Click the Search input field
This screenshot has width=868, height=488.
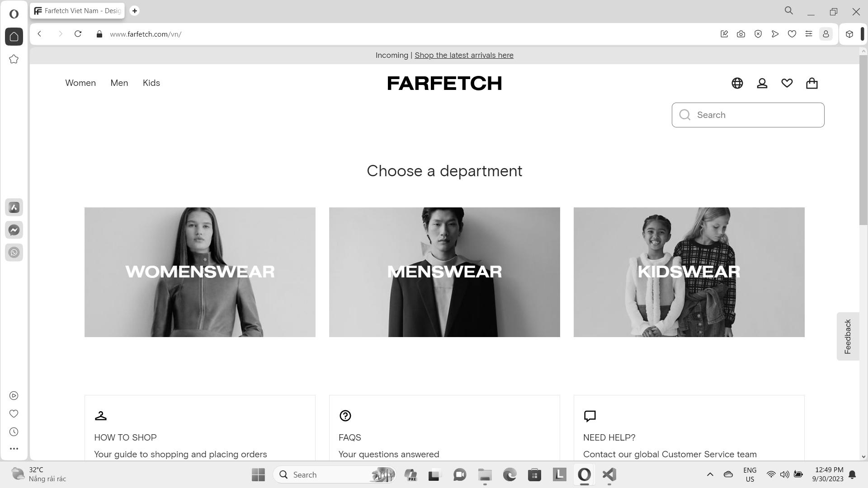[x=748, y=114]
